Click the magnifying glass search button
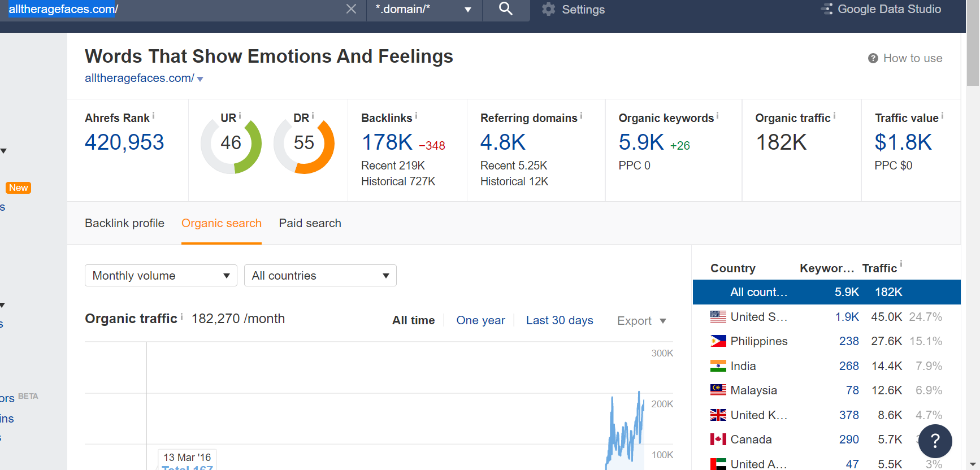980x470 pixels. click(506, 9)
